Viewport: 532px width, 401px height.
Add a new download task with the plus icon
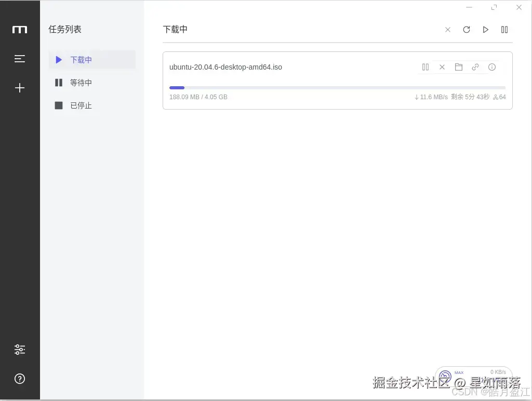pyautogui.click(x=20, y=88)
